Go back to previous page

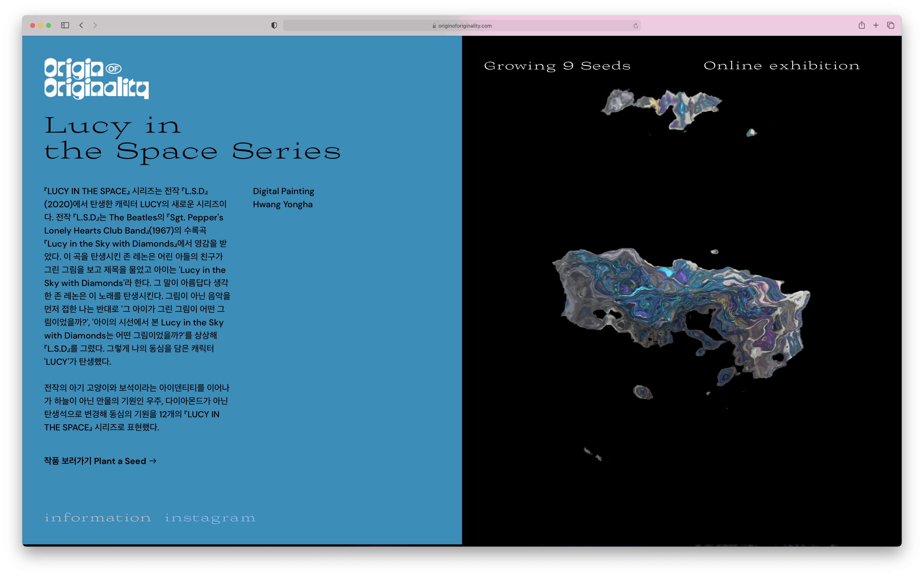pos(81,25)
